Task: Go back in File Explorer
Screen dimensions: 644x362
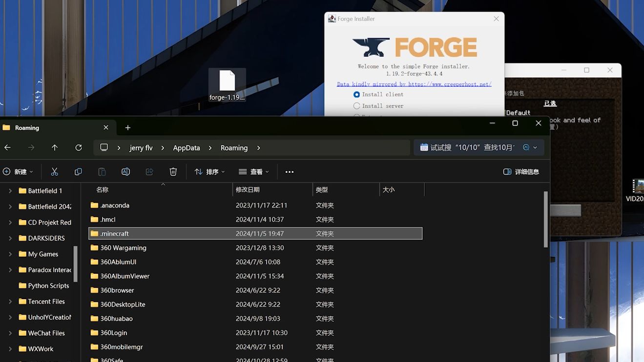Action: [x=7, y=147]
